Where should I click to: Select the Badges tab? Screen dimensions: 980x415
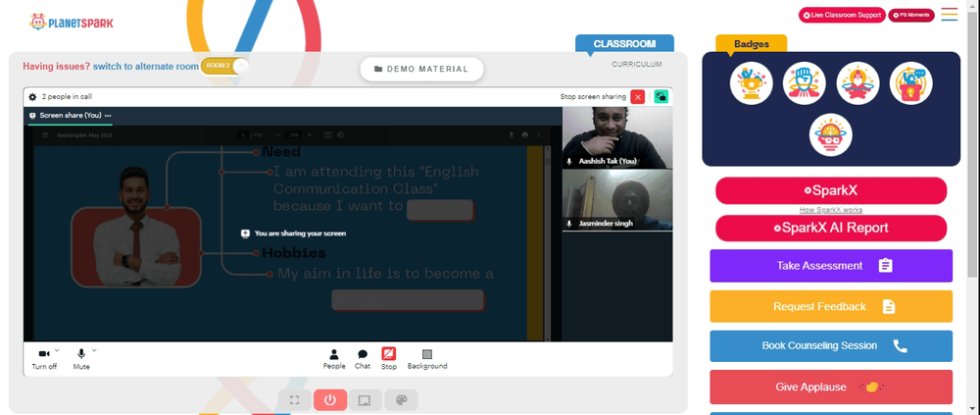752,44
